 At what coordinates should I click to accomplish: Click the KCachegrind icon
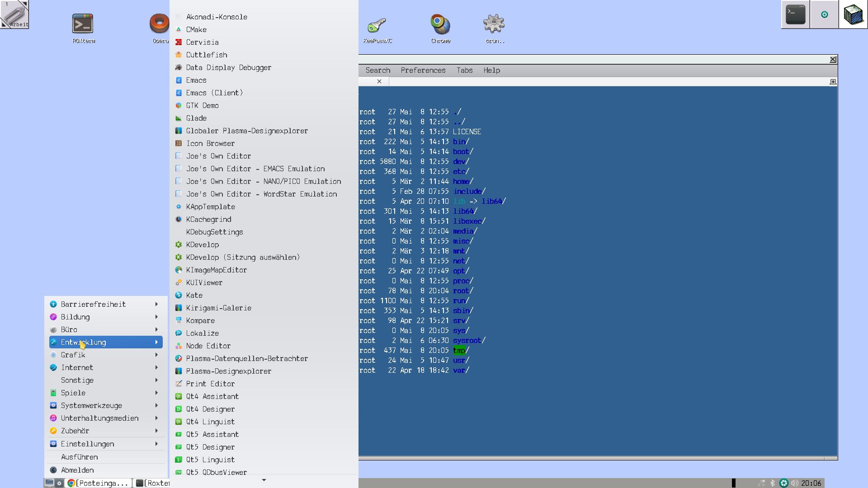[x=179, y=219]
